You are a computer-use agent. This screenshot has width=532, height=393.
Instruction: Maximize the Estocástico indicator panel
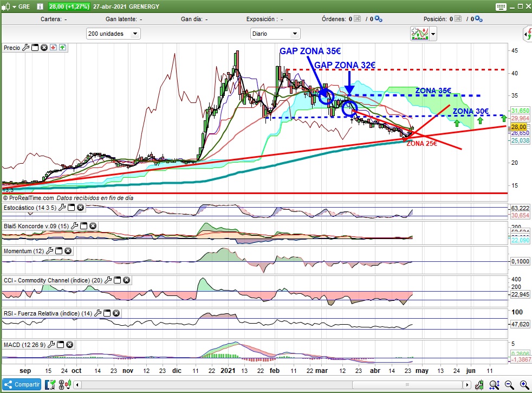pos(72,208)
